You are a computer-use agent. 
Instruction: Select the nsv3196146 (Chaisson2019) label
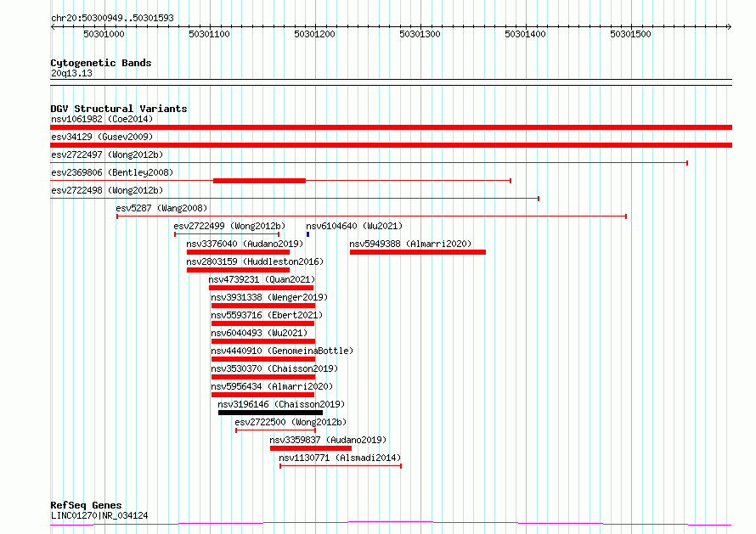point(281,404)
